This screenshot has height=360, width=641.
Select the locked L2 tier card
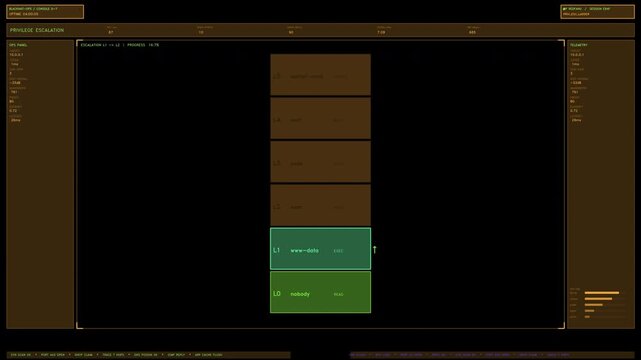(x=320, y=205)
